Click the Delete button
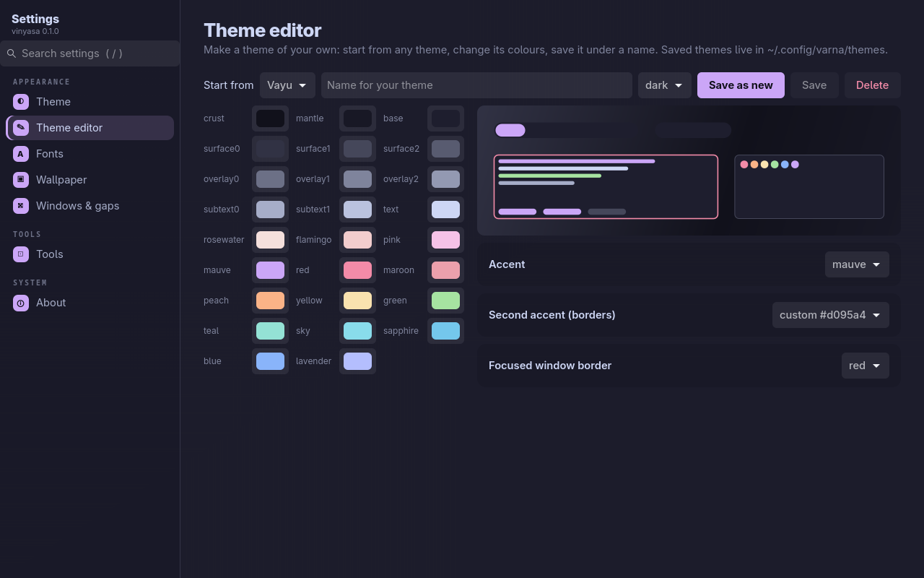 872,85
